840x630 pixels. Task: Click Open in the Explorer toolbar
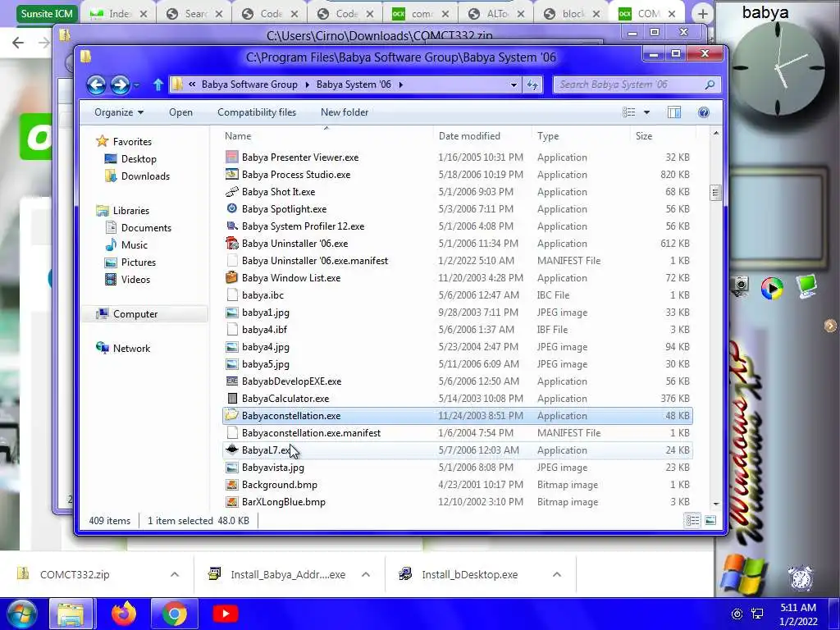point(180,112)
